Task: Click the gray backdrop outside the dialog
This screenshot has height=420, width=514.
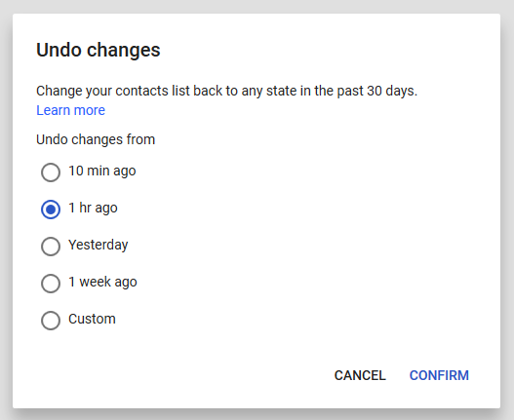Action: click(x=257, y=6)
